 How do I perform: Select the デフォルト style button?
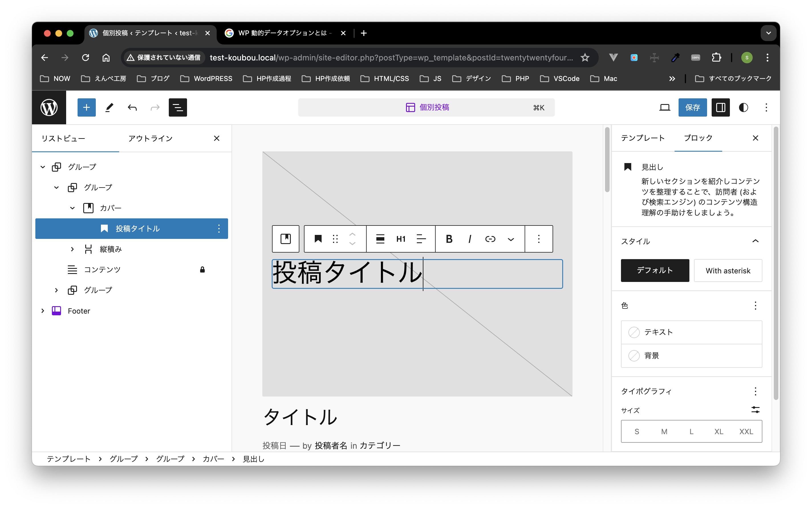(x=655, y=271)
